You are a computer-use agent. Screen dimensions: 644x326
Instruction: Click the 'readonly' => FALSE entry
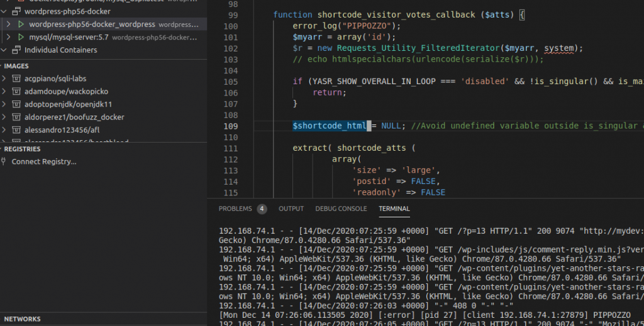[398, 192]
